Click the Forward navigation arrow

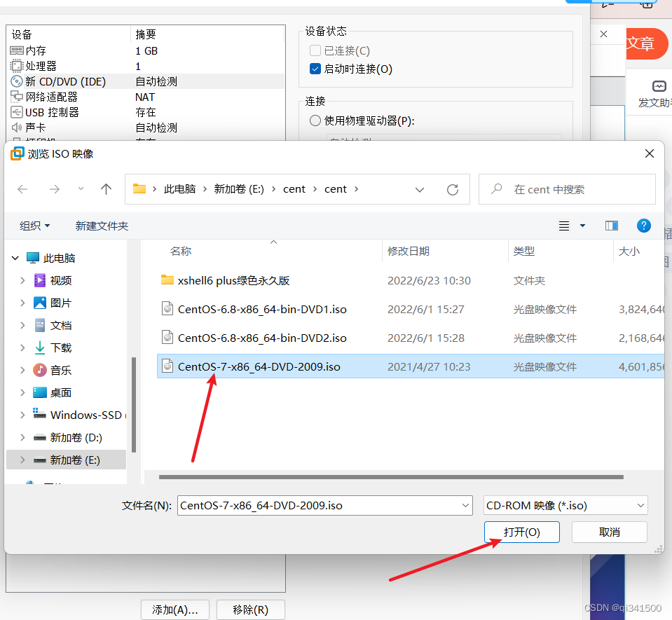click(55, 189)
